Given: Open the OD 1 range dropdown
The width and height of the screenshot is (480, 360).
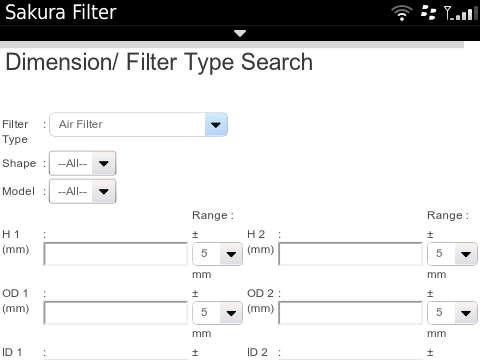Looking at the screenshot, I should point(217,313).
